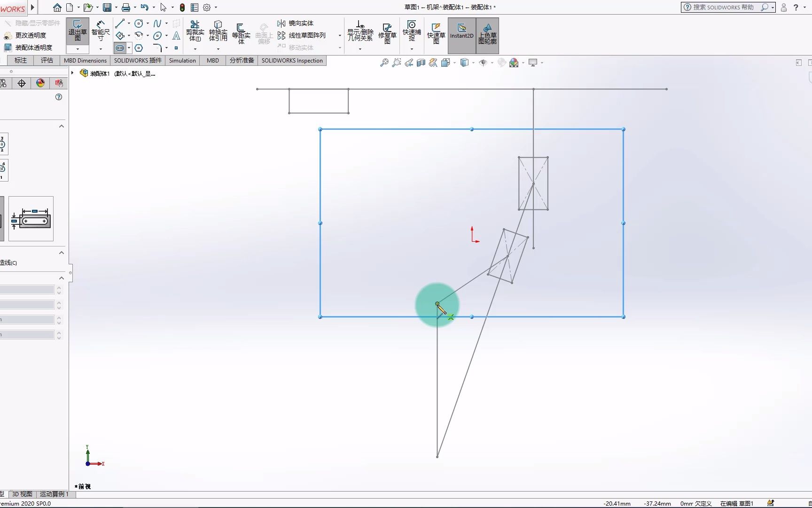Undo the last action with the Undo arrow
Screen dimensions: 812x508
(x=144, y=8)
